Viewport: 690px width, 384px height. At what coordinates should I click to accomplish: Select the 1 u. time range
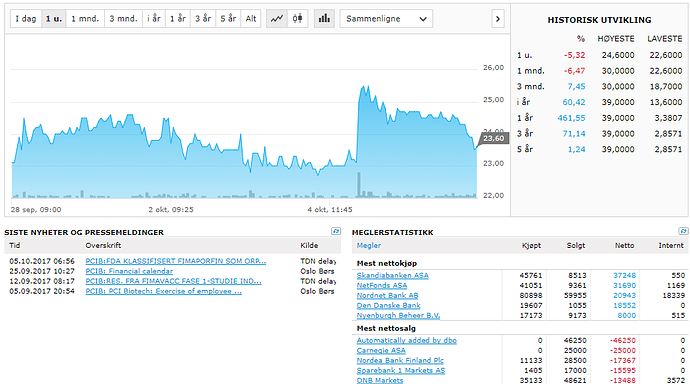click(54, 18)
